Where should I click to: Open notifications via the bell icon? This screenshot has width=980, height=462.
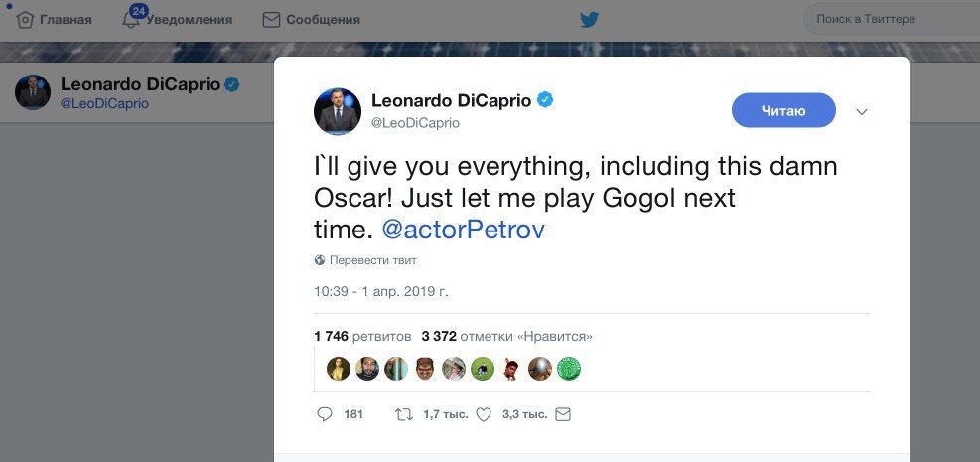(x=132, y=20)
